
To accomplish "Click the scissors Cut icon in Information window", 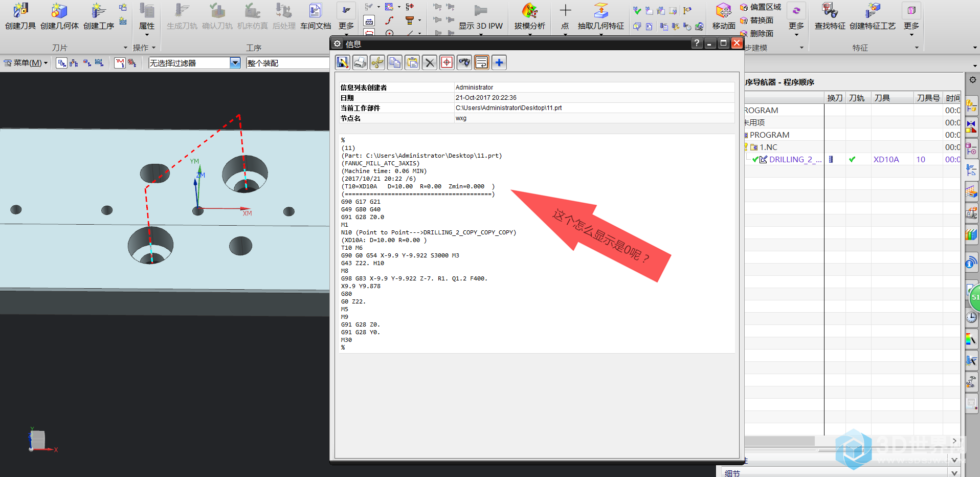I will [377, 62].
